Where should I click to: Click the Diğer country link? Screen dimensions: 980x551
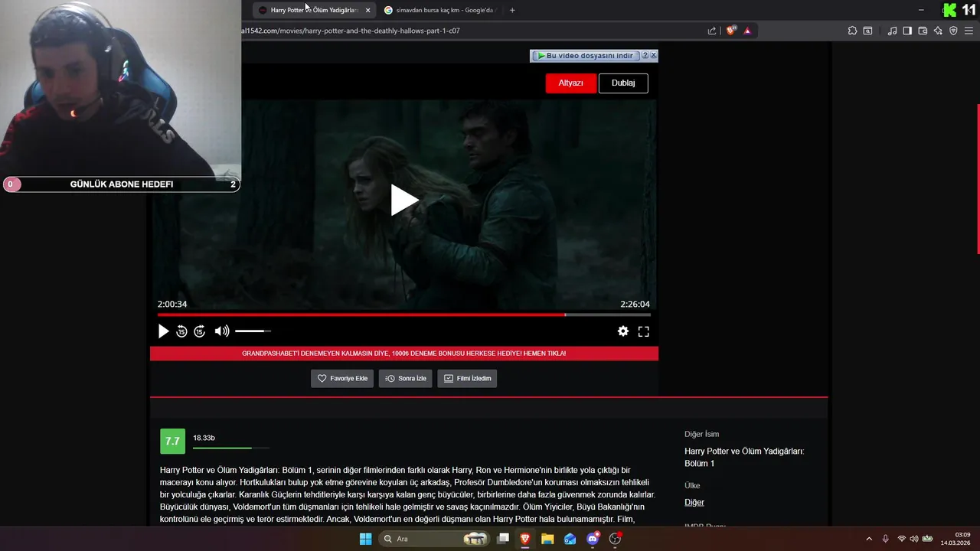pyautogui.click(x=694, y=503)
